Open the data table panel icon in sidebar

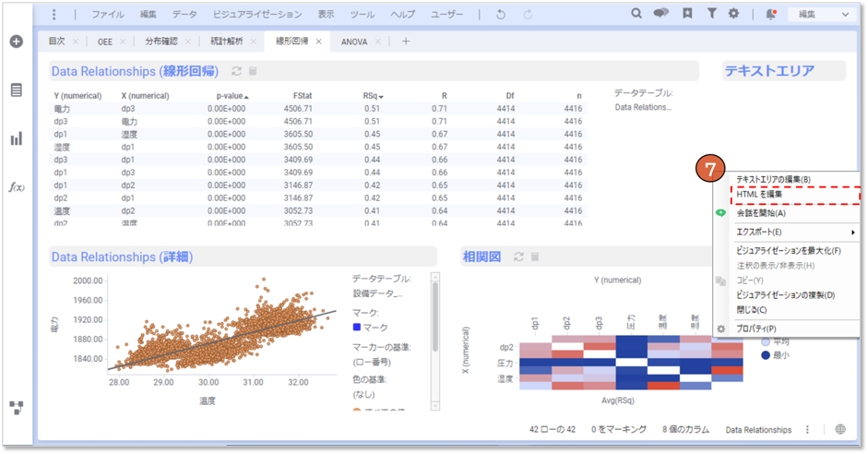tap(16, 90)
